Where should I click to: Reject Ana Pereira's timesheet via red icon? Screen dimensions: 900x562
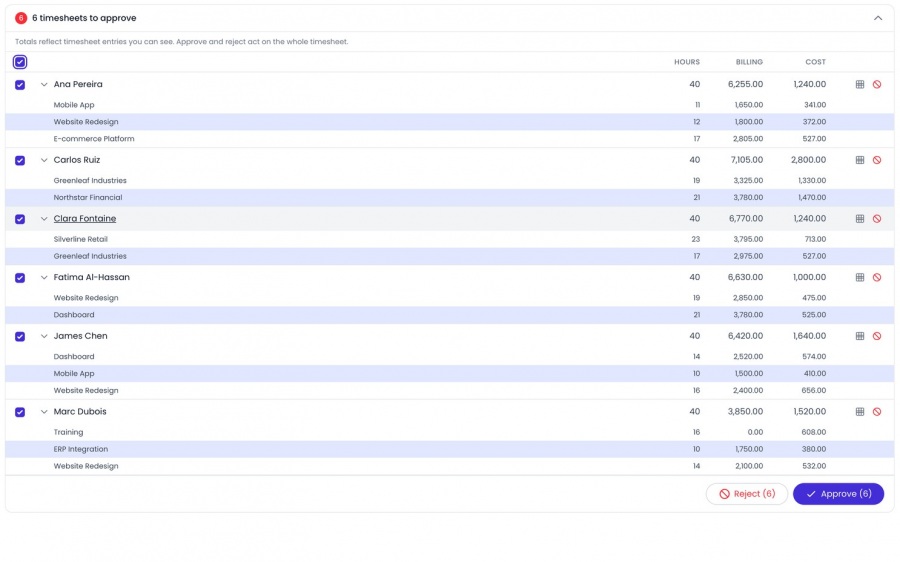(x=877, y=84)
